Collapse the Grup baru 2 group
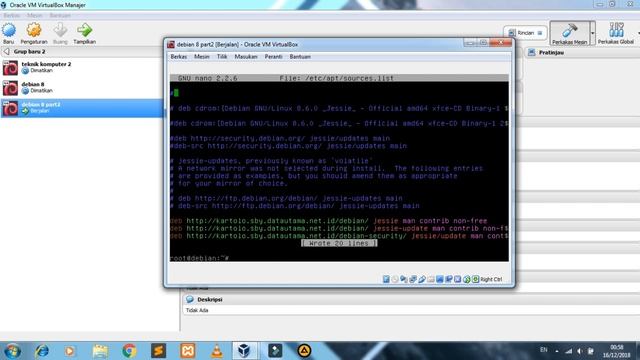This screenshot has width=640, height=360. point(6,51)
